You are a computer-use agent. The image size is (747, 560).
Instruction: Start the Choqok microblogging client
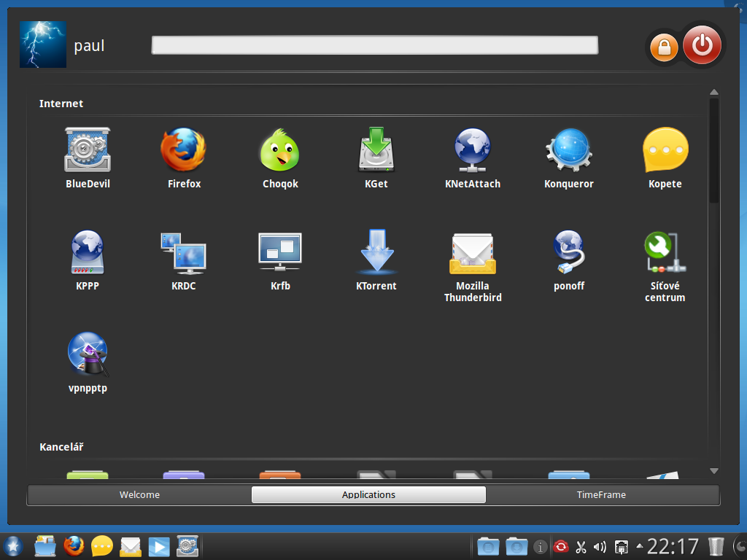pyautogui.click(x=280, y=158)
